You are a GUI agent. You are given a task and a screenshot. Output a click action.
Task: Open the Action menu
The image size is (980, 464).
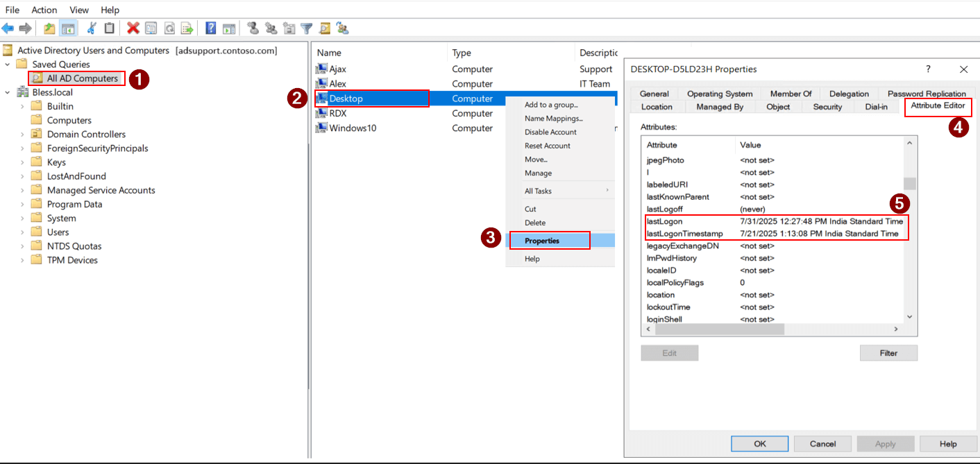coord(44,9)
